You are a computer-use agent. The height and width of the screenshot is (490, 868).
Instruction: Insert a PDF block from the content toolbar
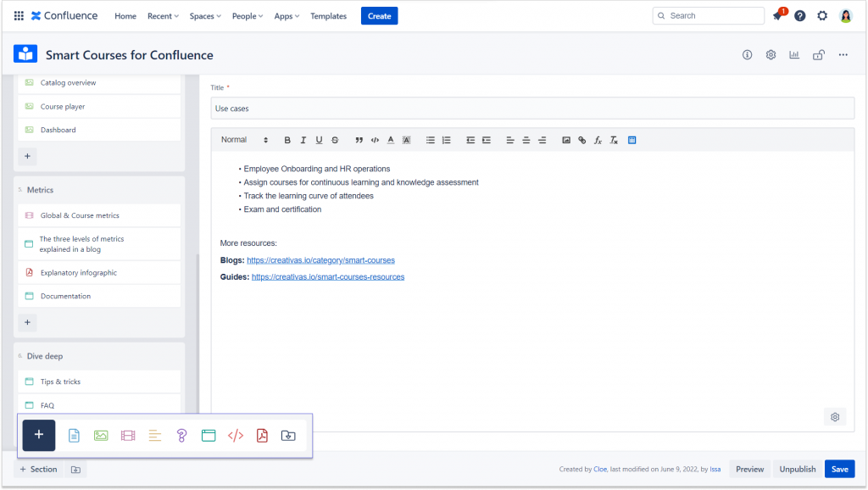[x=262, y=435]
